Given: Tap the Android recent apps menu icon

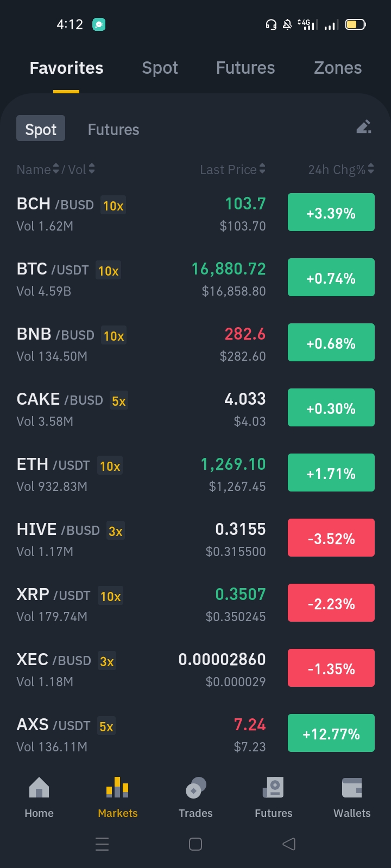Looking at the screenshot, I should pyautogui.click(x=102, y=844).
